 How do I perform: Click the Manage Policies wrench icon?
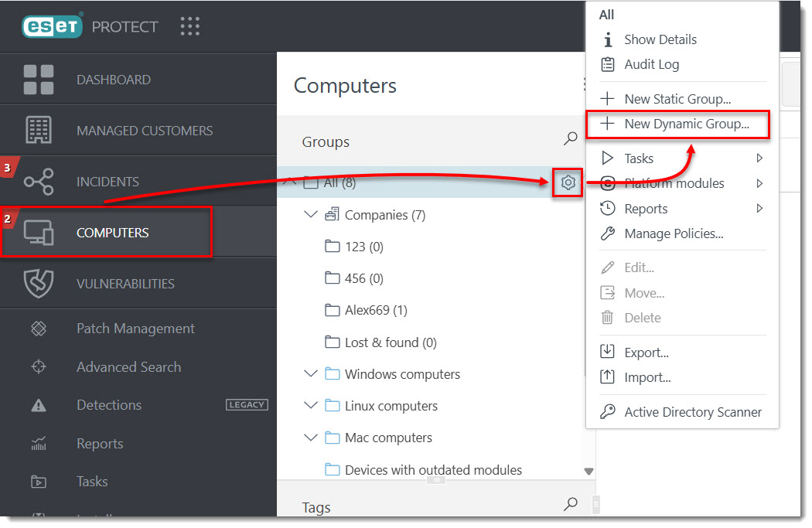[x=607, y=233]
